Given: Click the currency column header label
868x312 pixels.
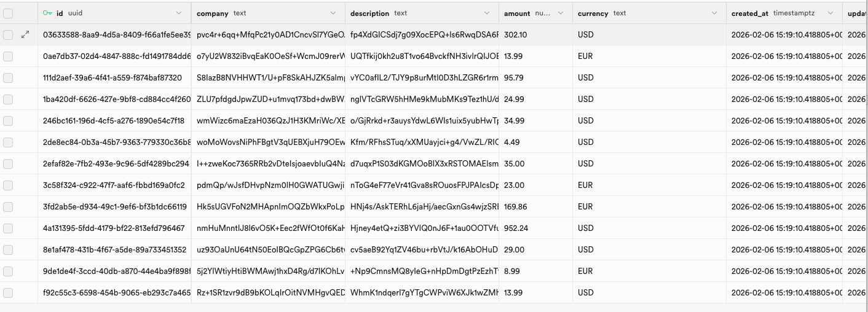Looking at the screenshot, I should pos(593,14).
